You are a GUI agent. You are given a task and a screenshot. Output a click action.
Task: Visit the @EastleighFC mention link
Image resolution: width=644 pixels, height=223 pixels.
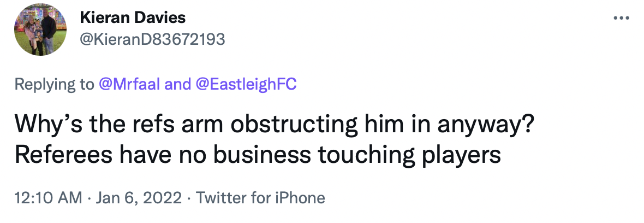[246, 85]
